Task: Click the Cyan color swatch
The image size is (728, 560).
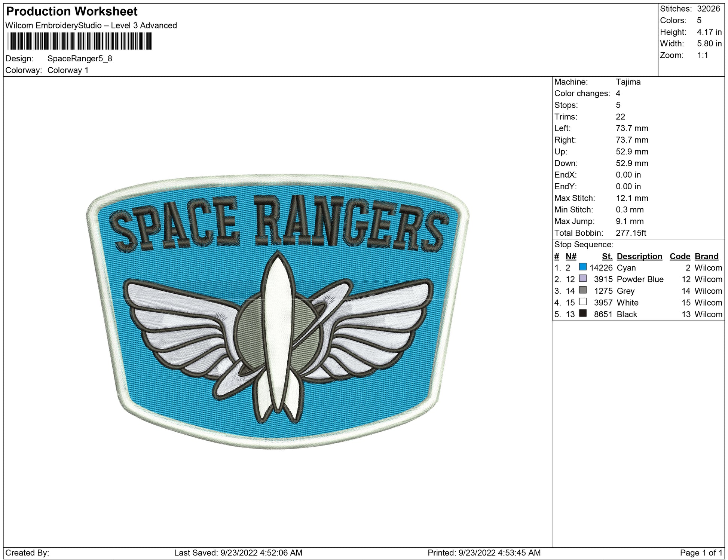Action: point(582,267)
